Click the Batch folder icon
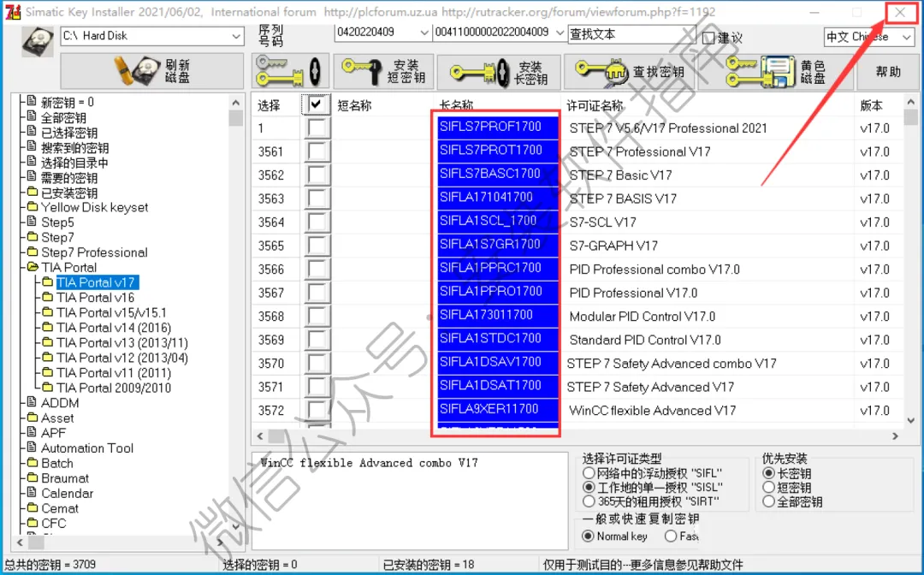Viewport: 924px width, 575px height. click(33, 463)
